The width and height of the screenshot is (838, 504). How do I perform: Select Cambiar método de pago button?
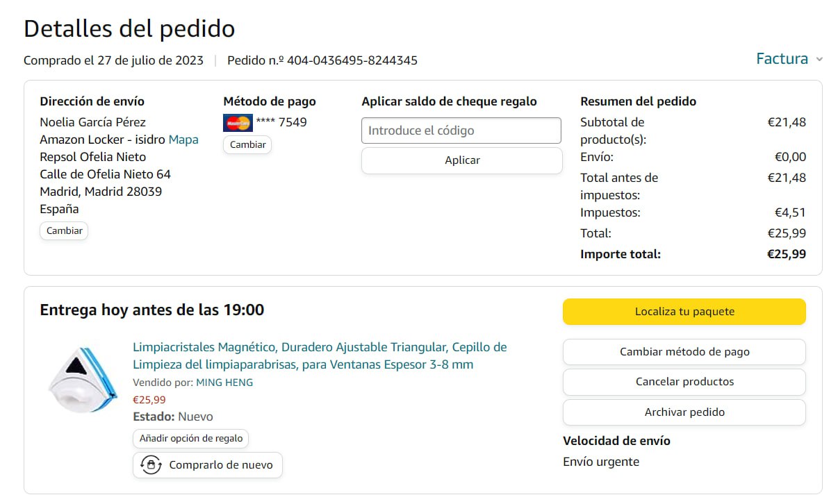click(x=684, y=352)
